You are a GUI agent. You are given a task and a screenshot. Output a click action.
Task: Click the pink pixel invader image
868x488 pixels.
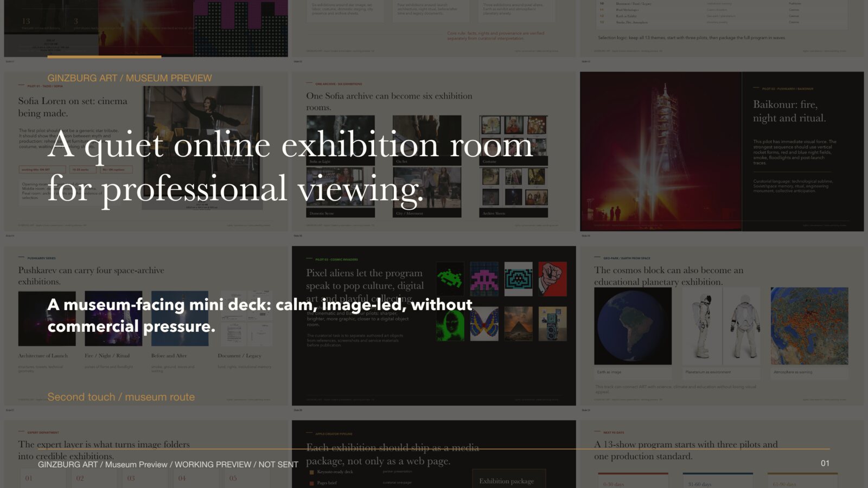pos(484,279)
